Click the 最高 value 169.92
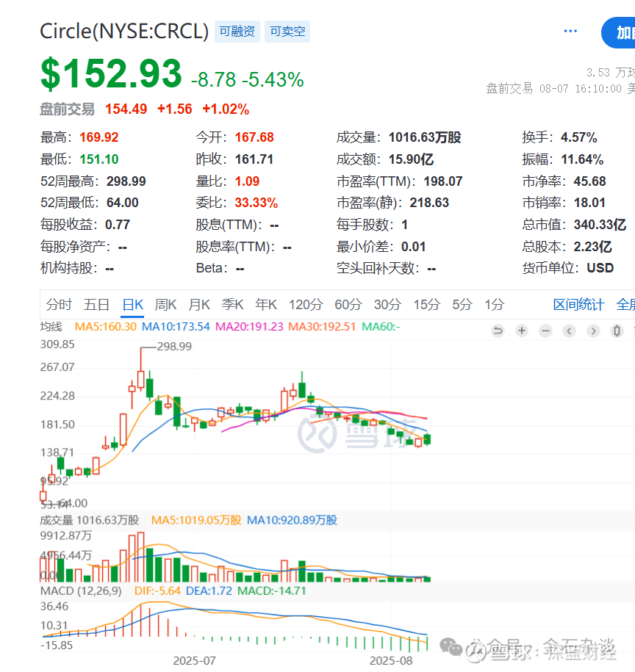 [99, 137]
